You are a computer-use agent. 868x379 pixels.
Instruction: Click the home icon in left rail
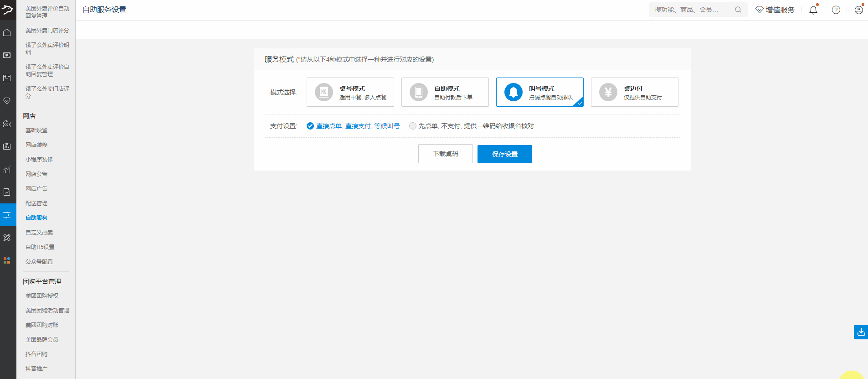[7, 32]
